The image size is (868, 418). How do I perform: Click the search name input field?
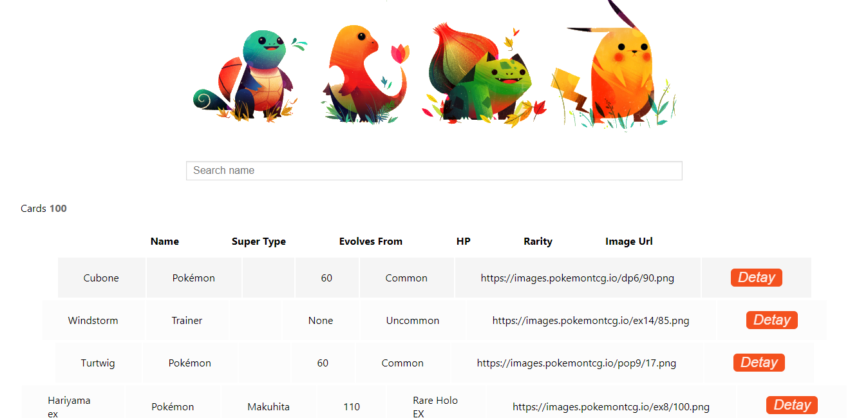pos(434,170)
